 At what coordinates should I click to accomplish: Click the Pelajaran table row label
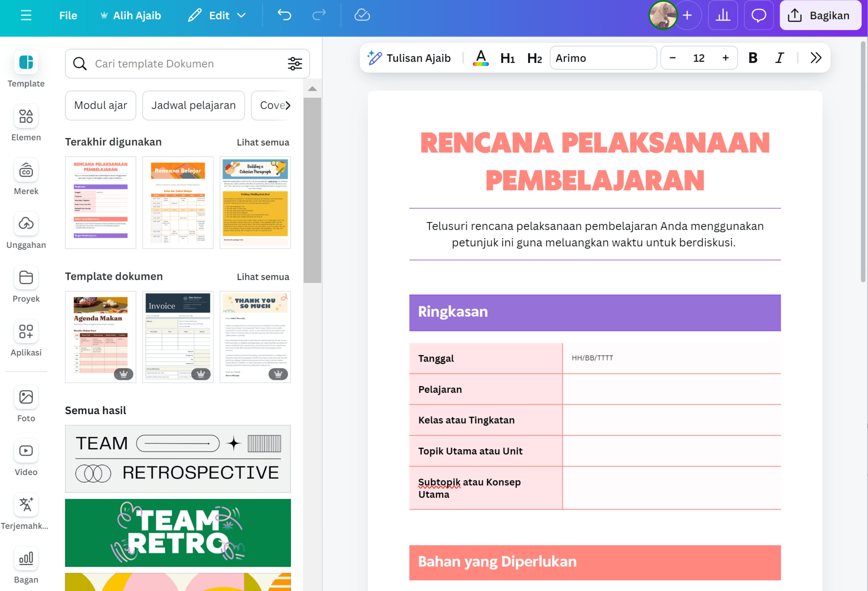(x=440, y=389)
